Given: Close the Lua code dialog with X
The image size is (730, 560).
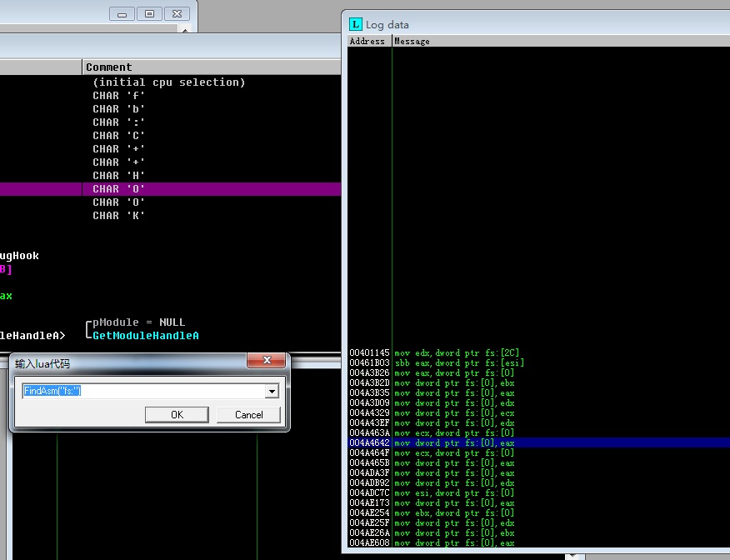Looking at the screenshot, I should (267, 360).
